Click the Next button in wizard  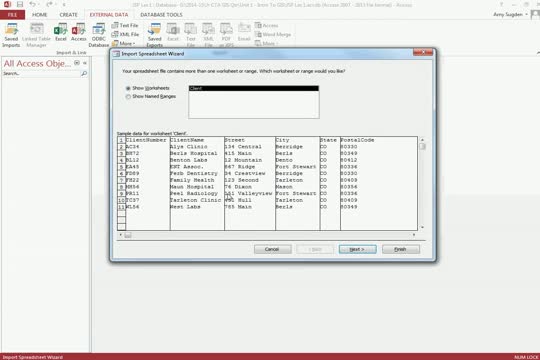tap(357, 249)
